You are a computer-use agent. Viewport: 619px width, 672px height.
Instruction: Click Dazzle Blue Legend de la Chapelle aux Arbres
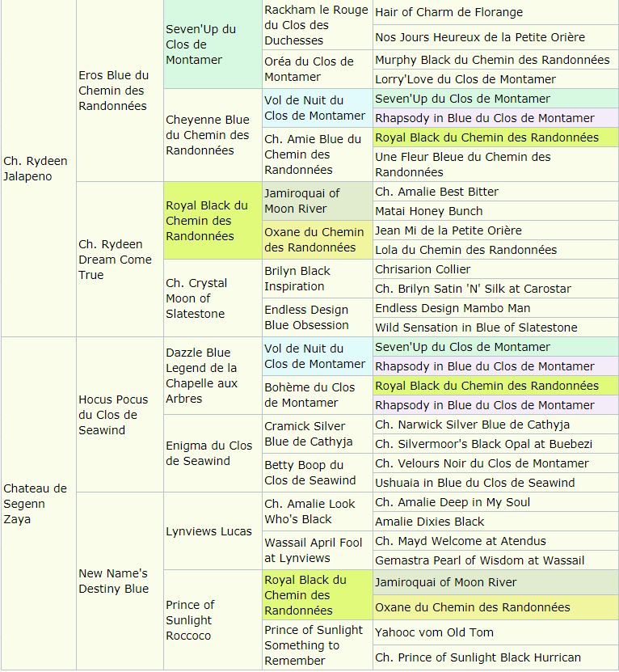213,375
